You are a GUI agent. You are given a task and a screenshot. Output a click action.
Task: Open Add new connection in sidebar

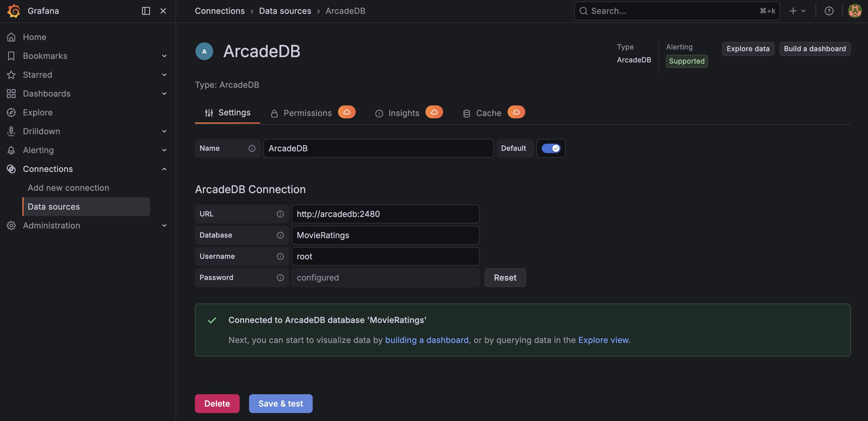[68, 188]
